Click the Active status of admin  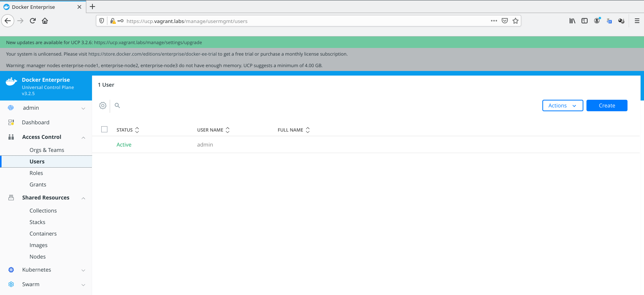124,145
